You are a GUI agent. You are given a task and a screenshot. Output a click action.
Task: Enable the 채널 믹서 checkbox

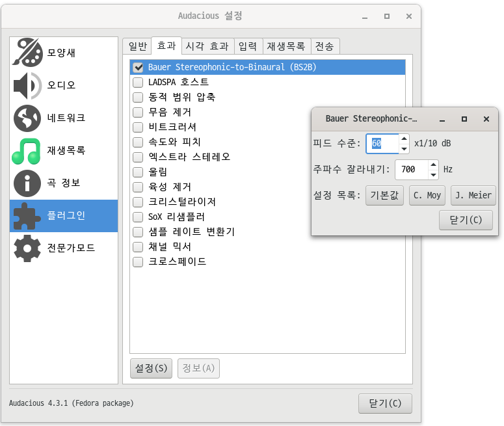(138, 246)
